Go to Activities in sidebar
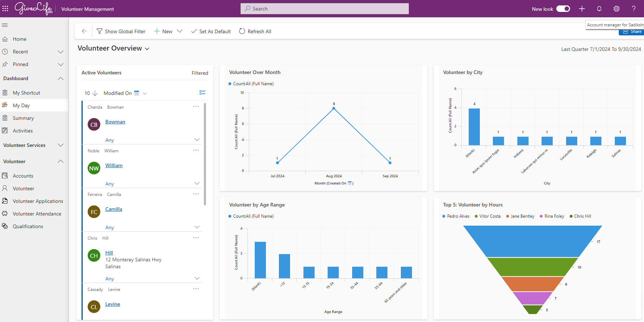644x322 pixels. 23,131
